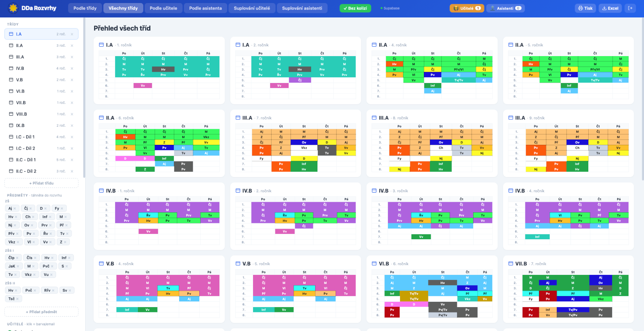Remove class V.B with its x icon
Screen dimensions: 644x331
[x=72, y=80]
